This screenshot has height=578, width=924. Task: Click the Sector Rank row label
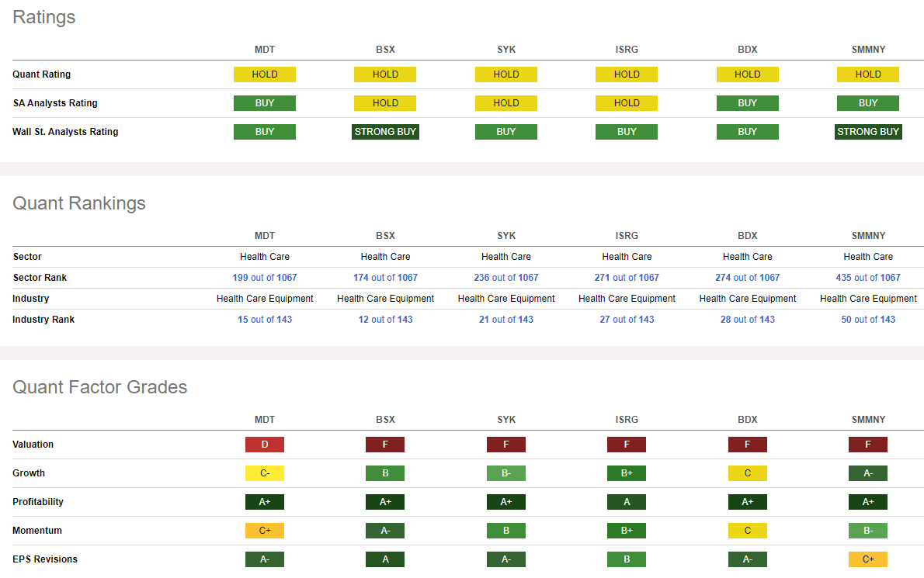40,277
